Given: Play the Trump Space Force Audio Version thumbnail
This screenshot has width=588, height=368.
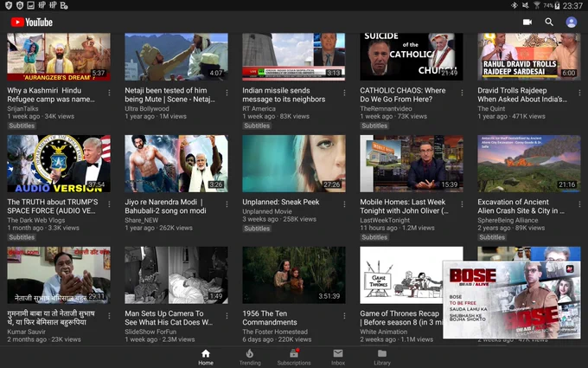Looking at the screenshot, I should pyautogui.click(x=59, y=164).
